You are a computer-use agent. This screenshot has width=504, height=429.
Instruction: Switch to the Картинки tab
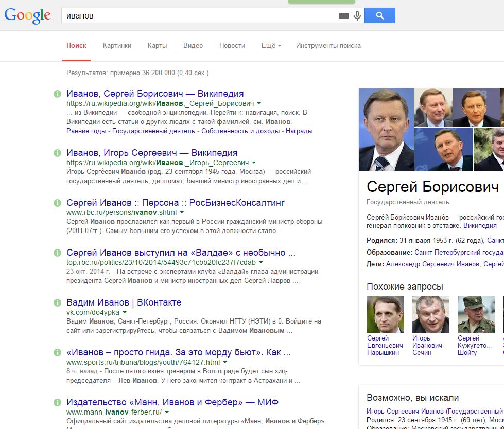coord(117,45)
